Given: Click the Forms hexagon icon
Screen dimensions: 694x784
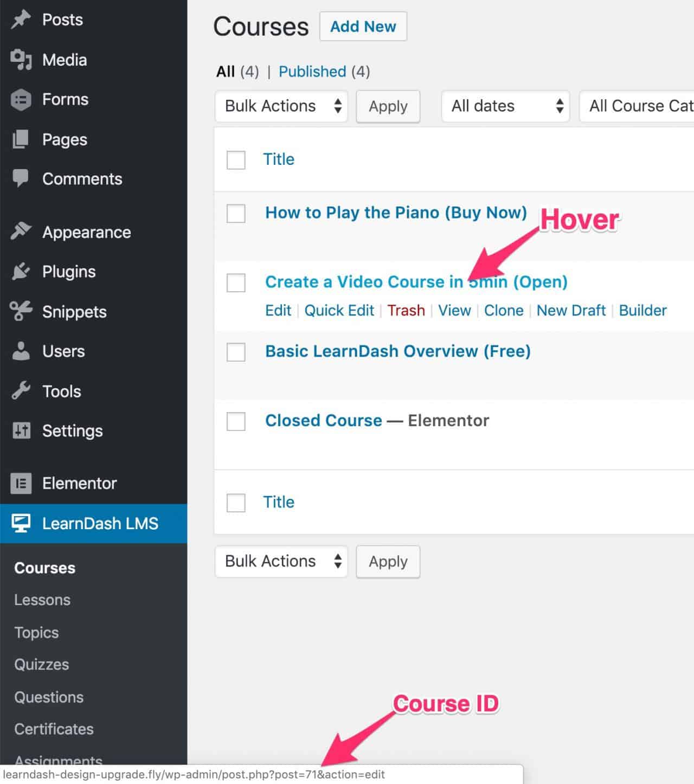Looking at the screenshot, I should (21, 99).
